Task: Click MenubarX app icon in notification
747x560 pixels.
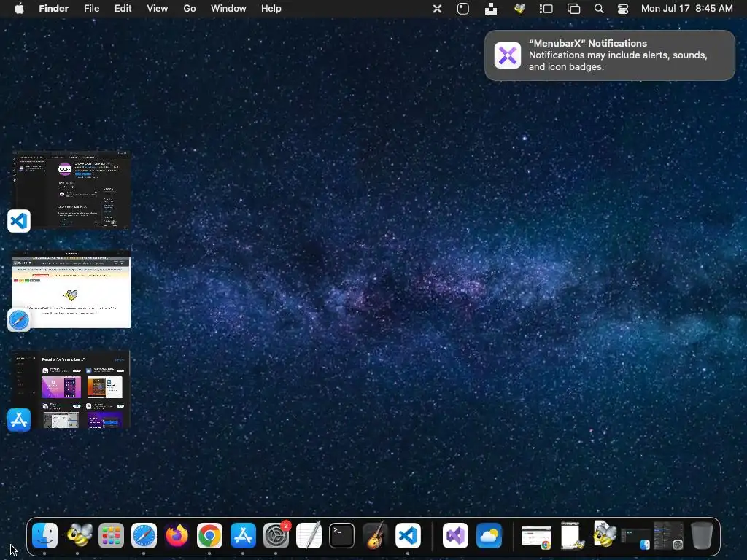Action: (508, 55)
